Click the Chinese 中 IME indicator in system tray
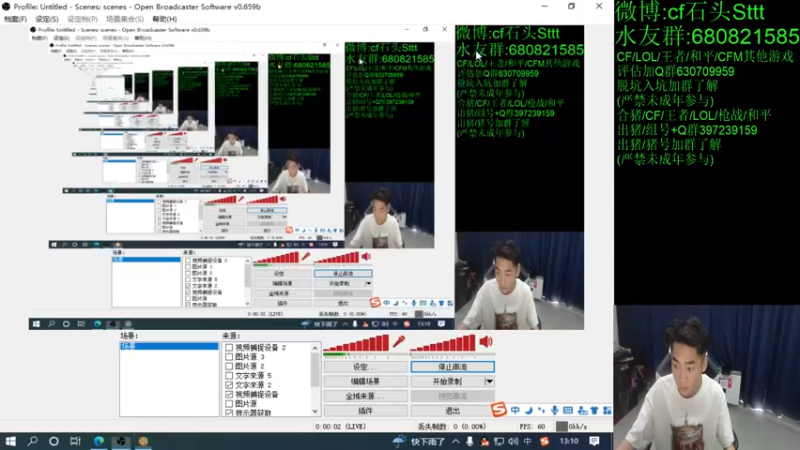The height and width of the screenshot is (450, 800). coord(528,441)
